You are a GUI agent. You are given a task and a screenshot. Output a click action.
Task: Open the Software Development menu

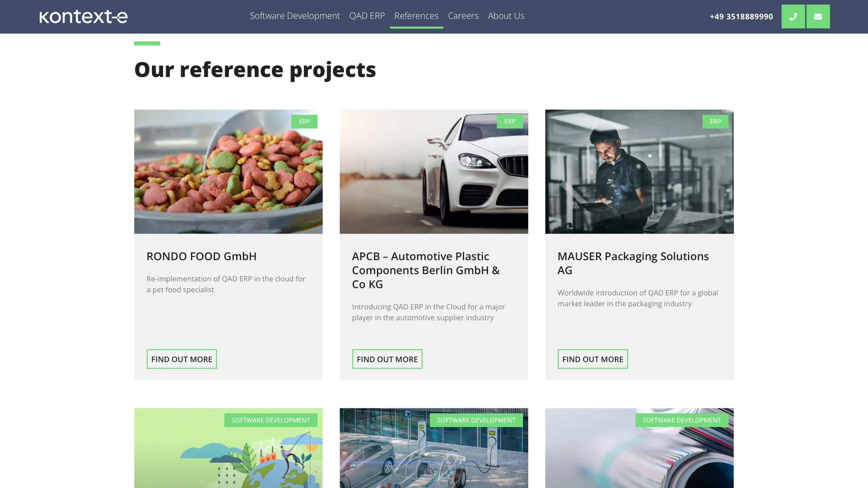coord(295,16)
